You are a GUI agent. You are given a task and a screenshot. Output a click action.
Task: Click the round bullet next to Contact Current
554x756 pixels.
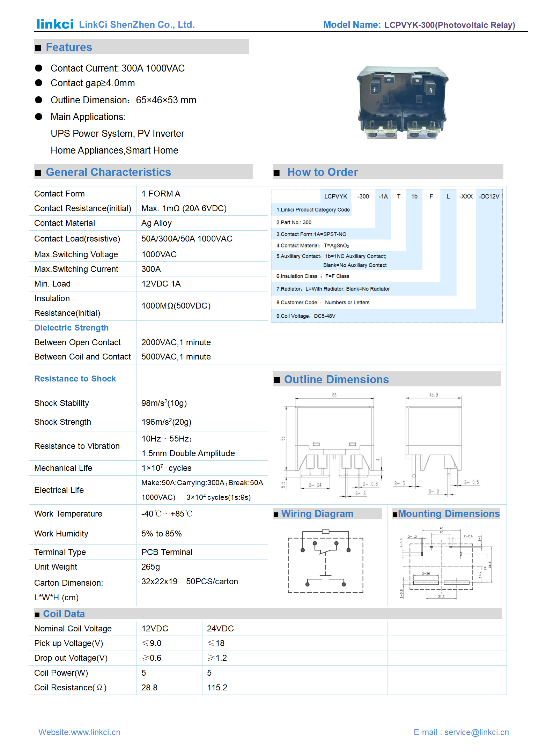tap(39, 68)
